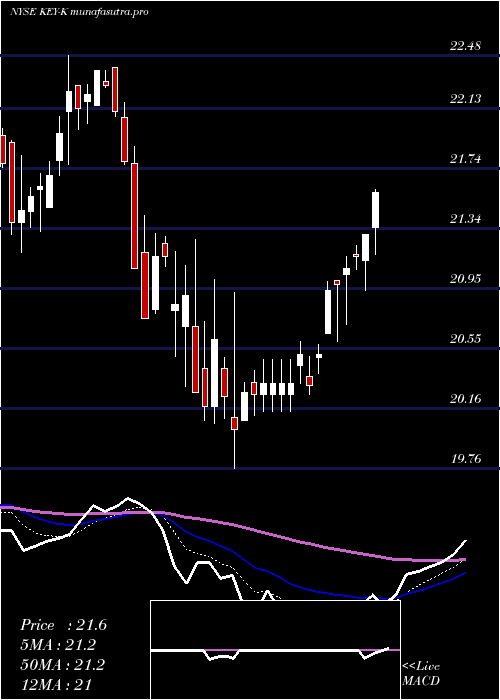
Task: Click the <<Live MACD label
Action: [x=421, y=674]
